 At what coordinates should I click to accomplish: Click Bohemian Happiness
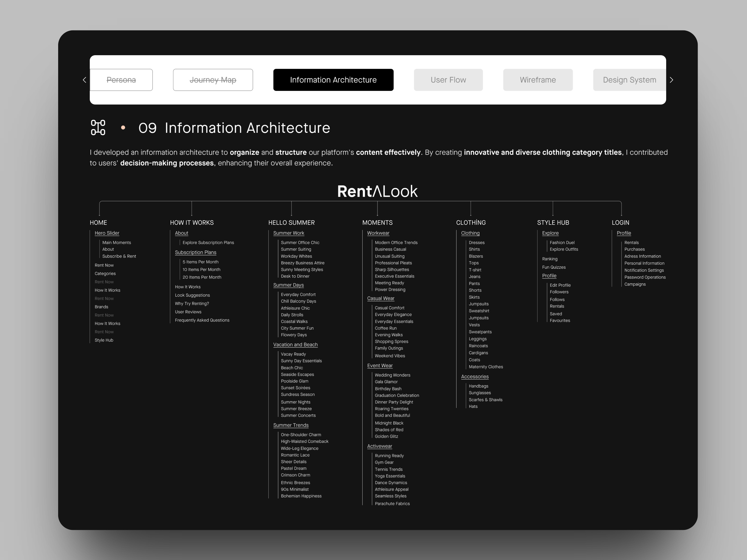[301, 496]
